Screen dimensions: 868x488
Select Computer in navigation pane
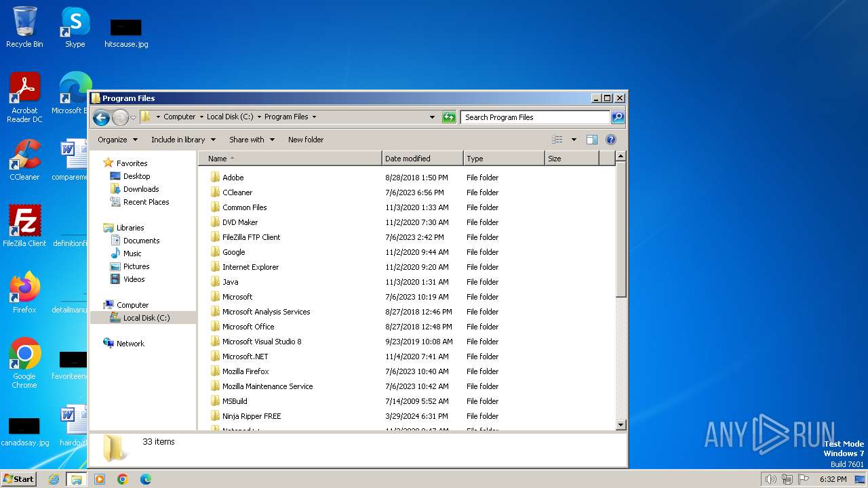[x=132, y=305]
